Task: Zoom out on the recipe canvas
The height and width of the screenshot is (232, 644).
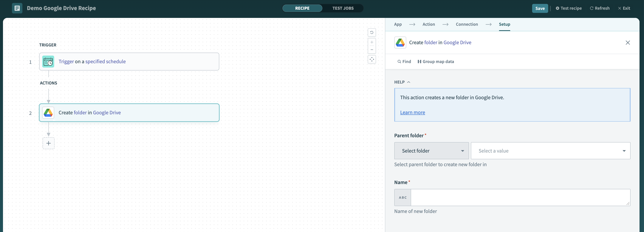Action: 372,50
